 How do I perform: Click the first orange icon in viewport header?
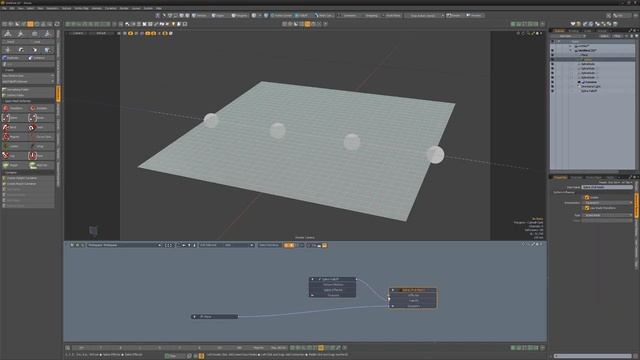131,33
